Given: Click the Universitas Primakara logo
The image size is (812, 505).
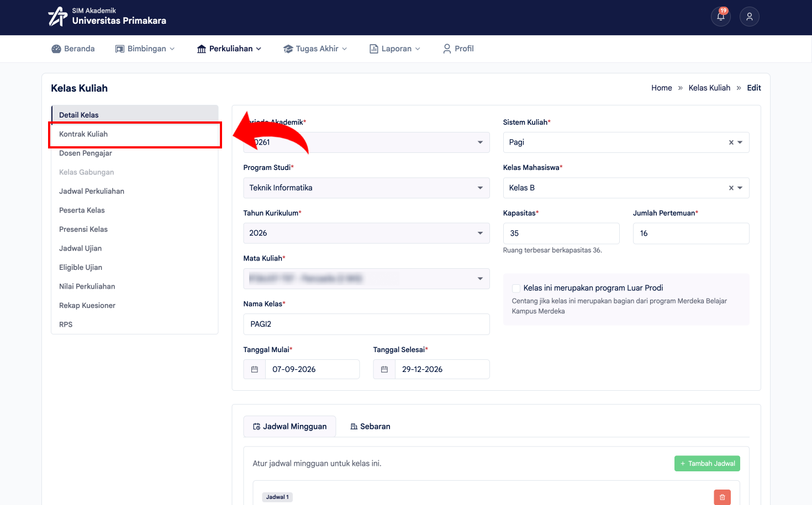Looking at the screenshot, I should (x=107, y=16).
